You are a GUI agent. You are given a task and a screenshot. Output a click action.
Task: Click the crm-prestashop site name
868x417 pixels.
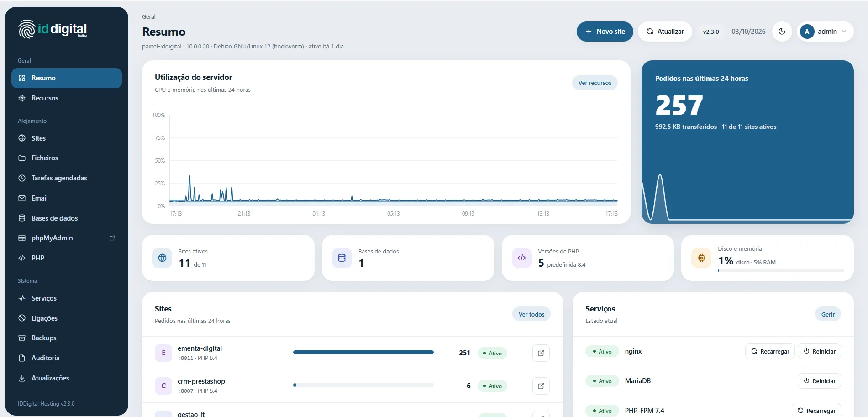(x=201, y=381)
